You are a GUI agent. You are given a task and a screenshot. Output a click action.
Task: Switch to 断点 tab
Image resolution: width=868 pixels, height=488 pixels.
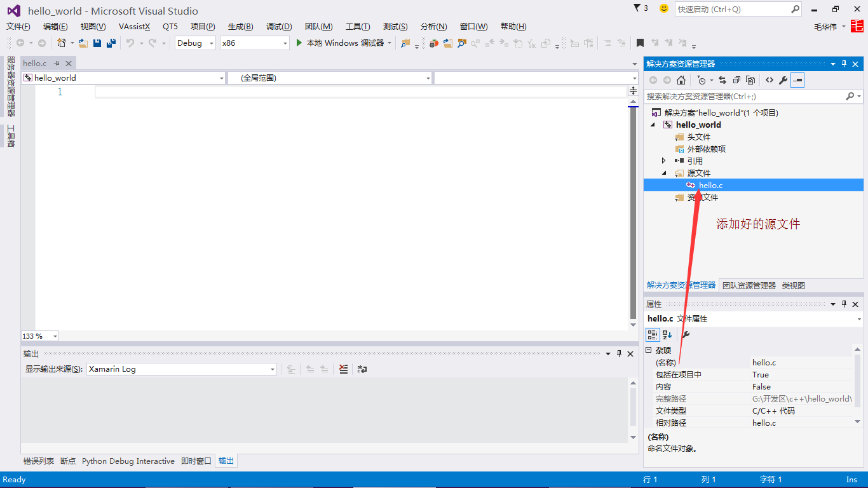68,461
